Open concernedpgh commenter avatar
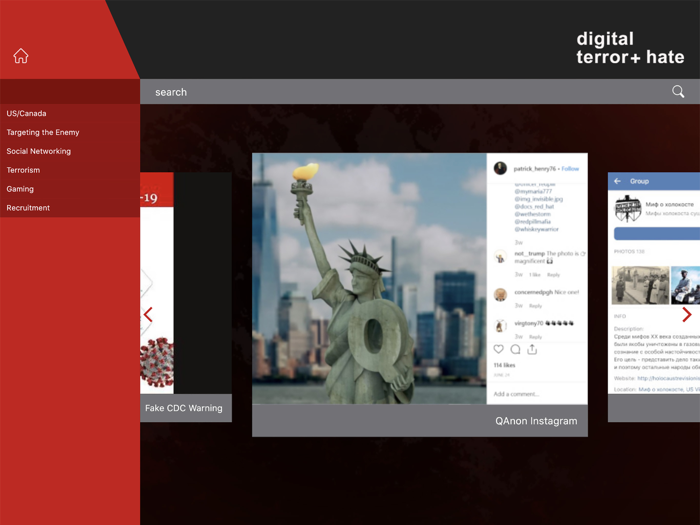This screenshot has height=525, width=700. tap(500, 294)
